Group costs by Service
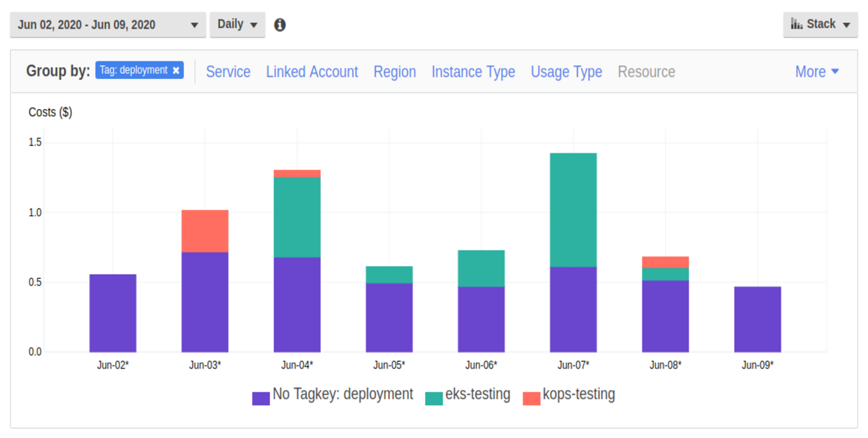 tap(228, 72)
